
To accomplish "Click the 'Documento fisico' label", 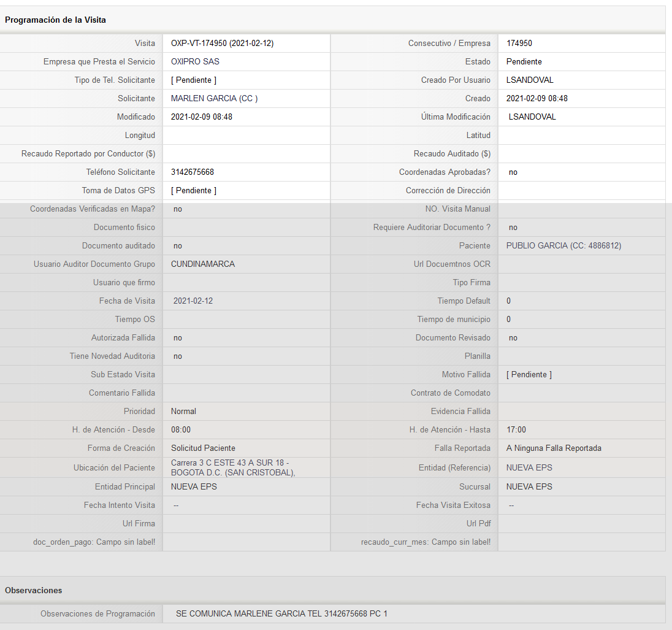I will click(x=124, y=228).
